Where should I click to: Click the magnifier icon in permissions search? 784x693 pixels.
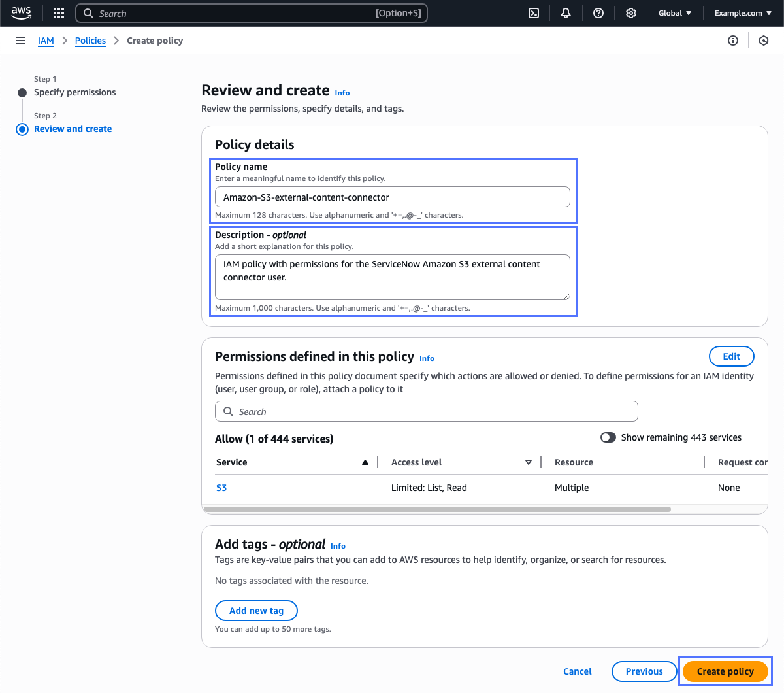click(x=228, y=411)
